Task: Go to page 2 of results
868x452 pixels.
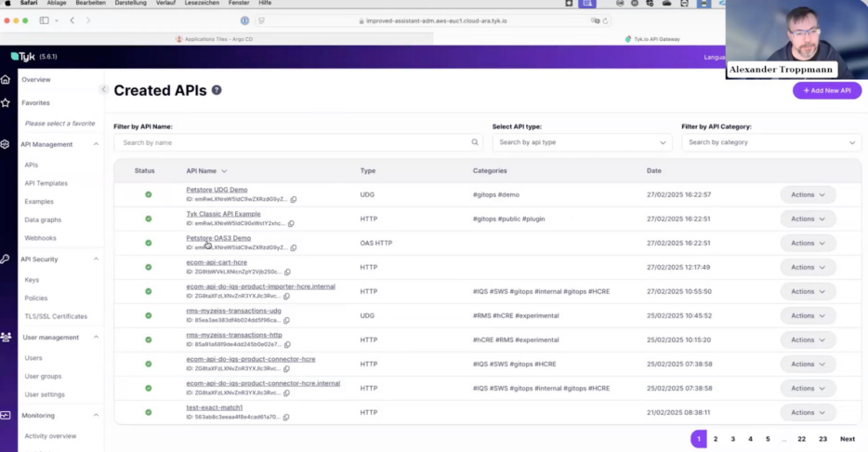Action: [716, 439]
